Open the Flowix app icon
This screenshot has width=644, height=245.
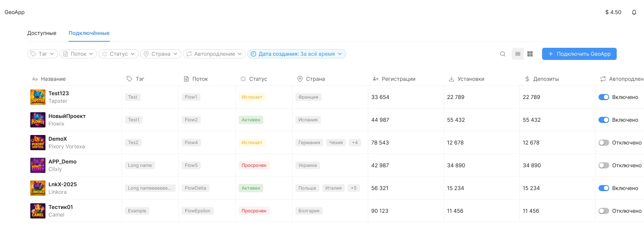click(38, 120)
